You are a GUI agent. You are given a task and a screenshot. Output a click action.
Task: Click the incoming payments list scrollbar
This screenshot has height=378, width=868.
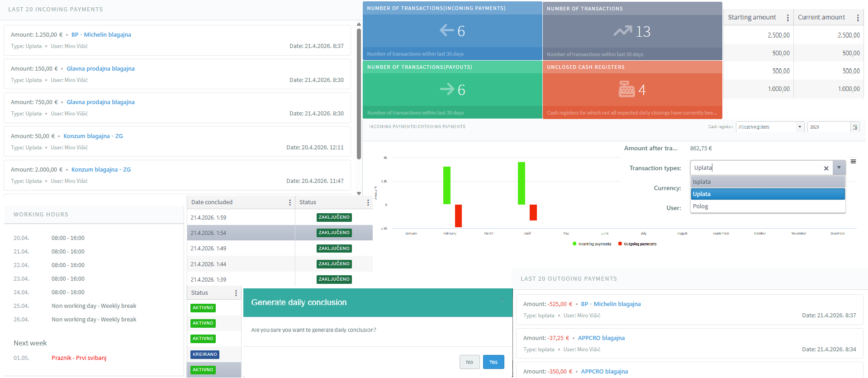coord(359,94)
